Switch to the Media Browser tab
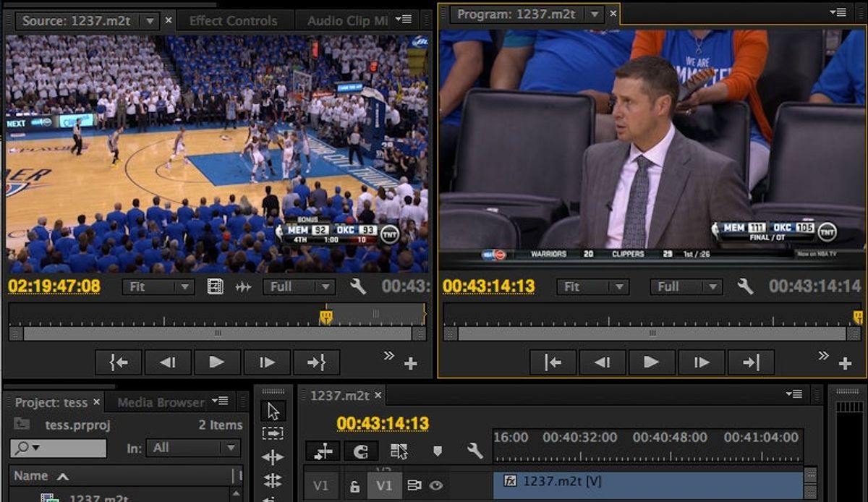Image resolution: width=868 pixels, height=502 pixels. coord(161,402)
